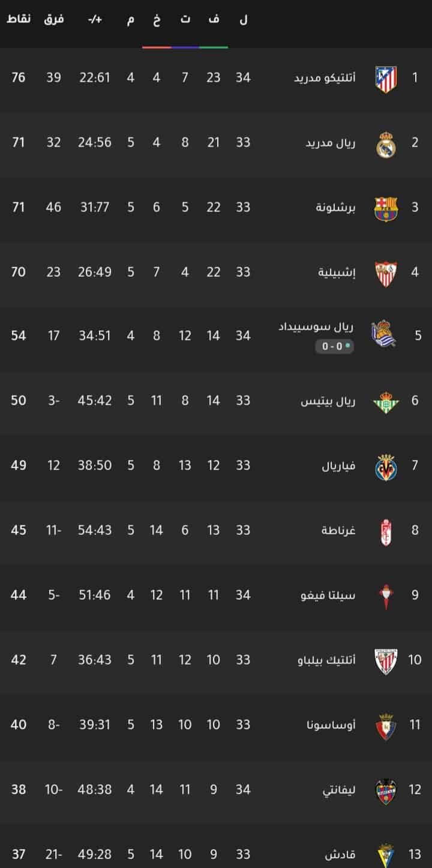
Task: Tap the ف wins column header
Action: click(x=214, y=20)
